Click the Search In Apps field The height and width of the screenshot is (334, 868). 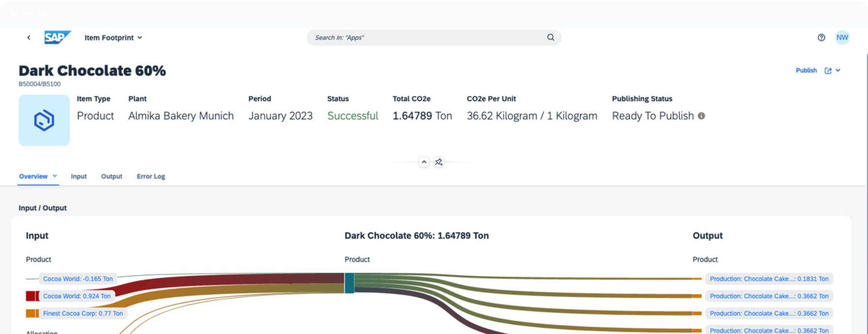click(428, 37)
